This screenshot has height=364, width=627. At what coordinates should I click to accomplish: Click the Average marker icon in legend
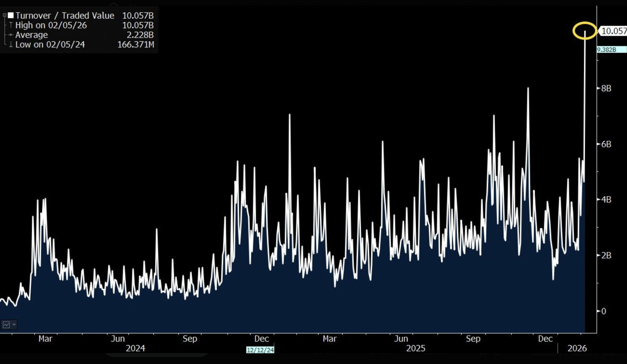[11, 35]
